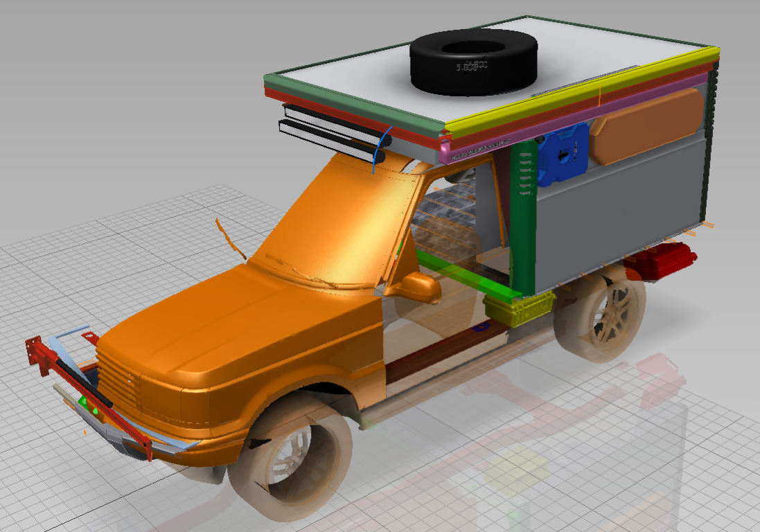Select the dark green vertical corner pillar

pyautogui.click(x=524, y=218)
